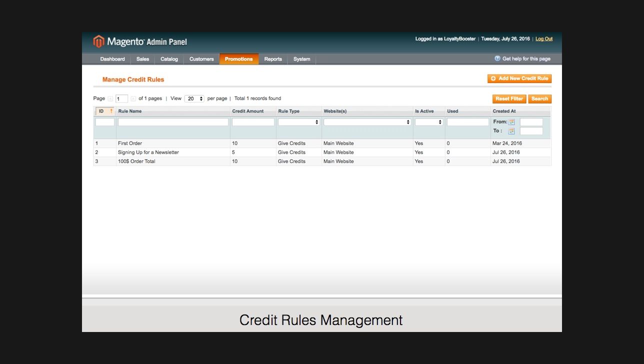Click the help question mark icon
This screenshot has height=364, width=644.
[497, 58]
